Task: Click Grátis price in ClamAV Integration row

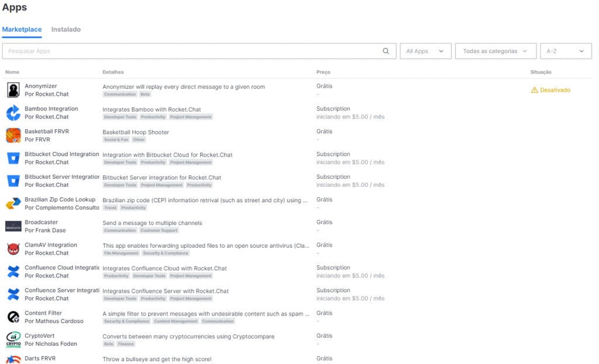Action: [x=324, y=245]
